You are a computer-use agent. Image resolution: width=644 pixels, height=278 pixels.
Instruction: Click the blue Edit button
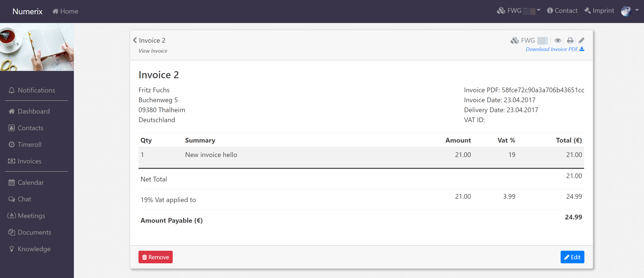tap(572, 257)
